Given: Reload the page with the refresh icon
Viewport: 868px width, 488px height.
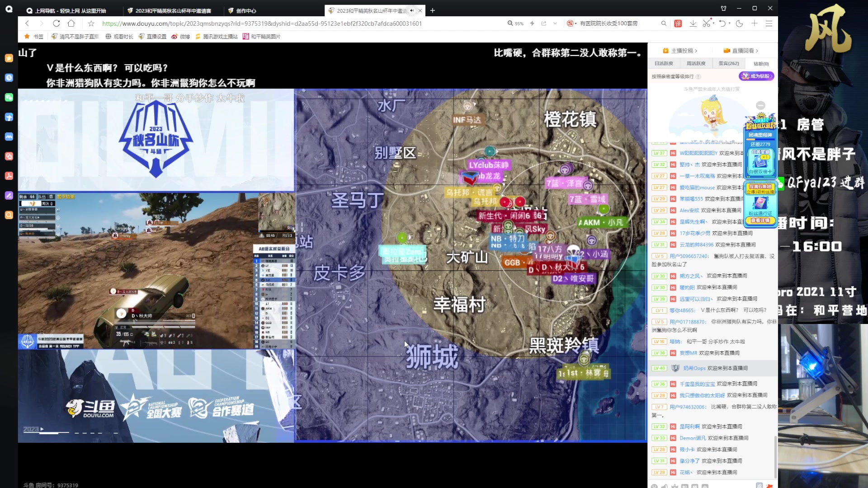Looking at the screenshot, I should pos(56,23).
